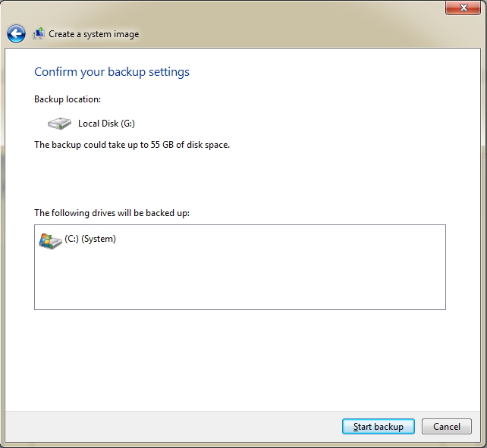
Task: Close the Create a system image window
Action: [463, 8]
